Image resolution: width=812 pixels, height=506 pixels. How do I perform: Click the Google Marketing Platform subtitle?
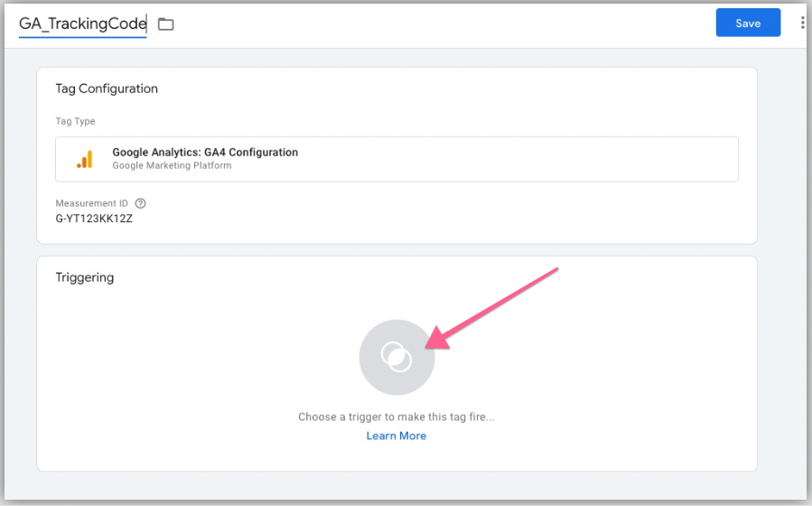pyautogui.click(x=172, y=166)
